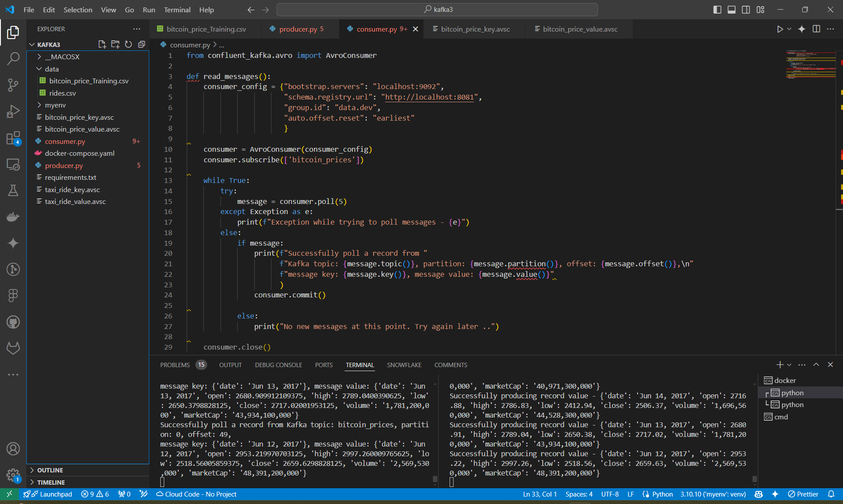Open the Run Python File dropdown arrow
This screenshot has width=843, height=504.
(x=789, y=29)
